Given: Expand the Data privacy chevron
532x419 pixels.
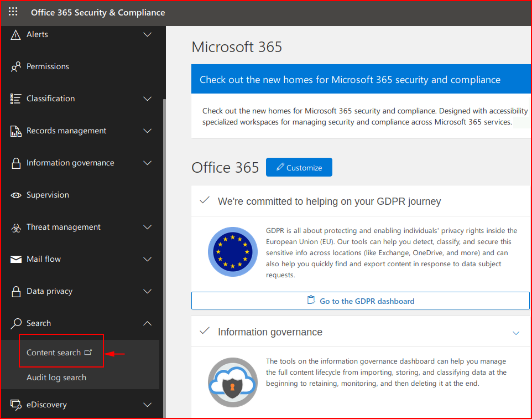Looking at the screenshot, I should (147, 291).
